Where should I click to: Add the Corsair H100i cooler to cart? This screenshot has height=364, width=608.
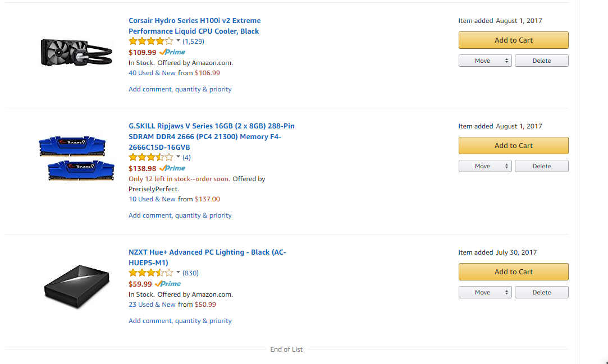513,40
